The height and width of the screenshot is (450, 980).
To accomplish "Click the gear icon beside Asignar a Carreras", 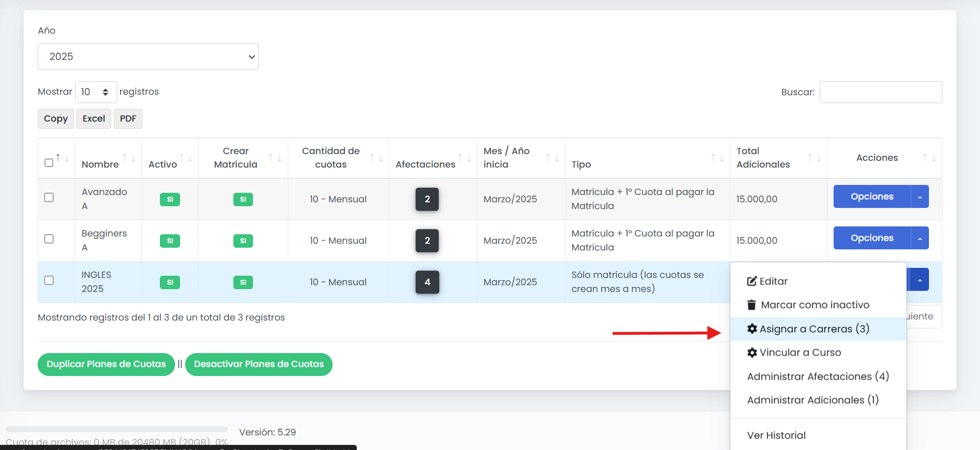I will 752,329.
